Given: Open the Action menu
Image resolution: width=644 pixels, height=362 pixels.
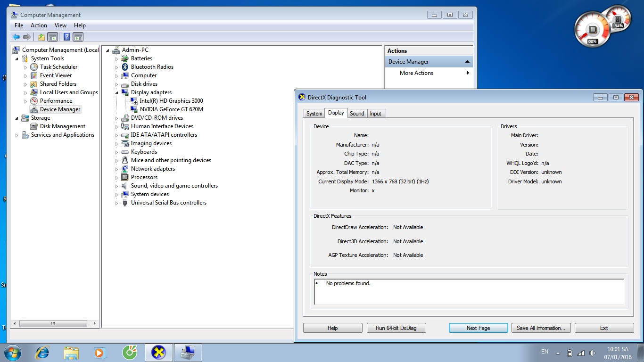Looking at the screenshot, I should [39, 25].
